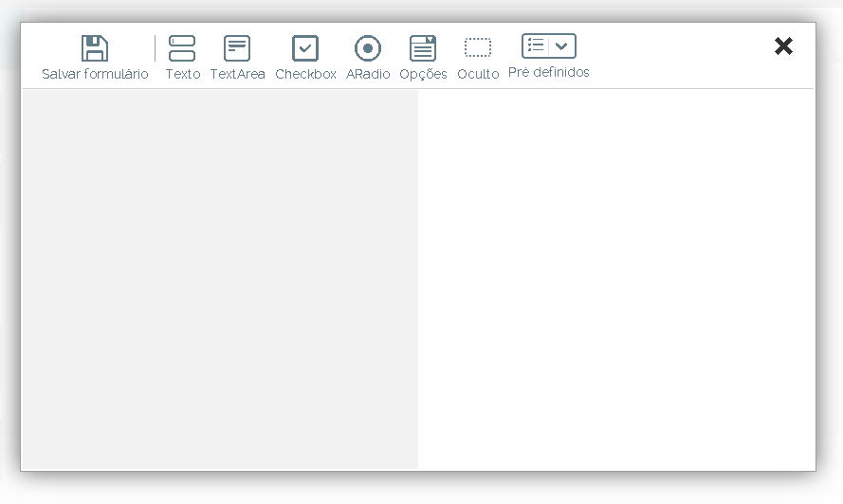Click list icon of Pré definidos button
Image resolution: width=843 pixels, height=504 pixels.
(536, 45)
